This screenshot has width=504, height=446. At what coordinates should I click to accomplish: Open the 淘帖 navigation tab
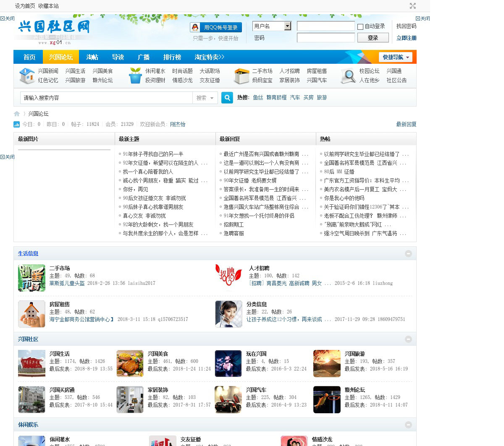[x=92, y=57]
